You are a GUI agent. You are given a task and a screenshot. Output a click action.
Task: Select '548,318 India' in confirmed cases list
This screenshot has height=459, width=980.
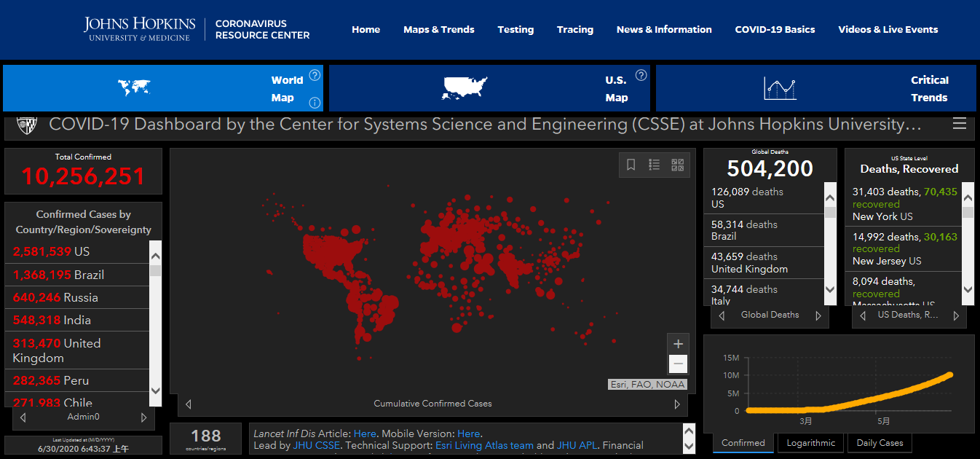[77, 320]
